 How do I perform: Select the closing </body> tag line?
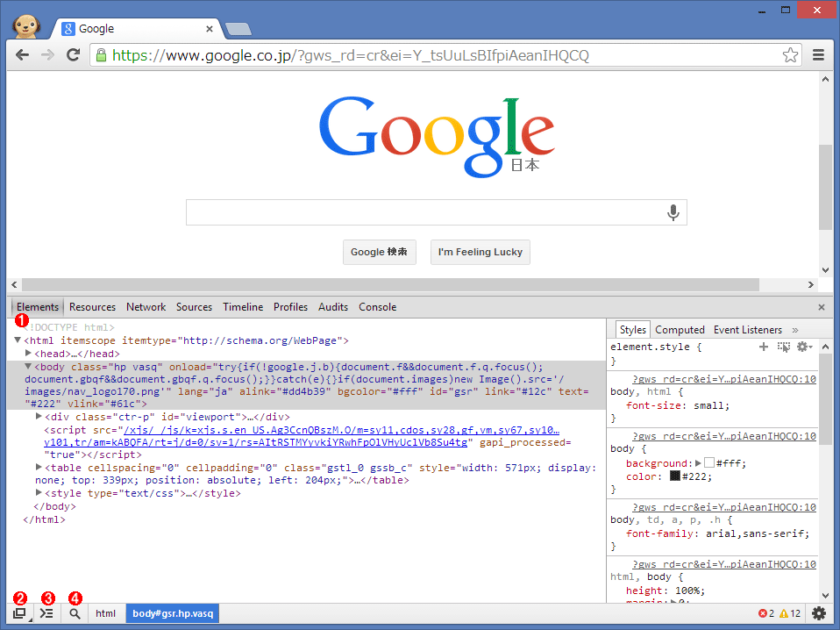tap(54, 506)
